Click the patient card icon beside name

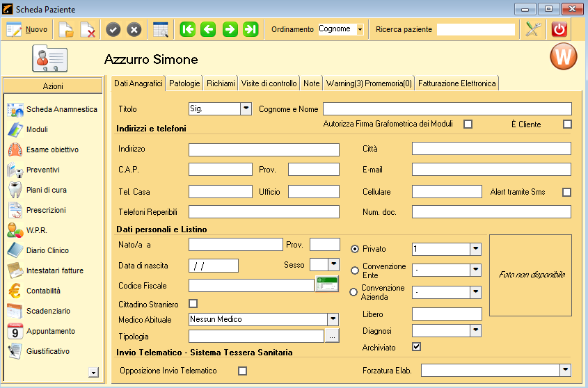click(50, 58)
